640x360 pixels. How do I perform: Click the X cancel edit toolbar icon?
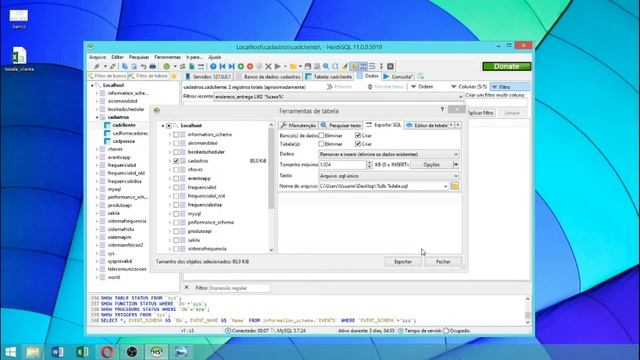268,66
